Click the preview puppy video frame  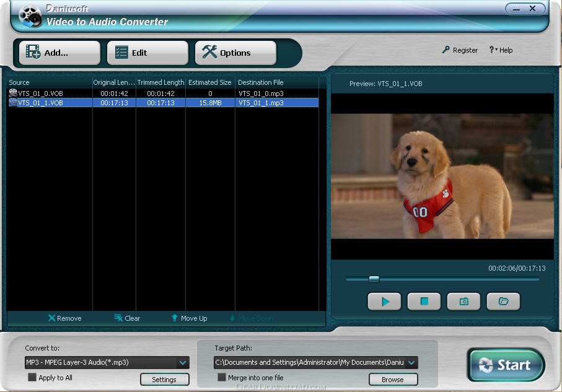(x=442, y=176)
